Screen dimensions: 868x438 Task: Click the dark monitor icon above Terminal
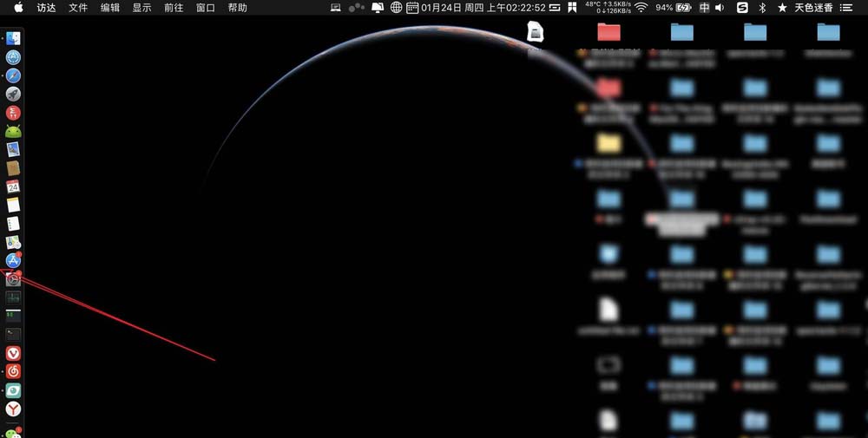[x=13, y=317]
